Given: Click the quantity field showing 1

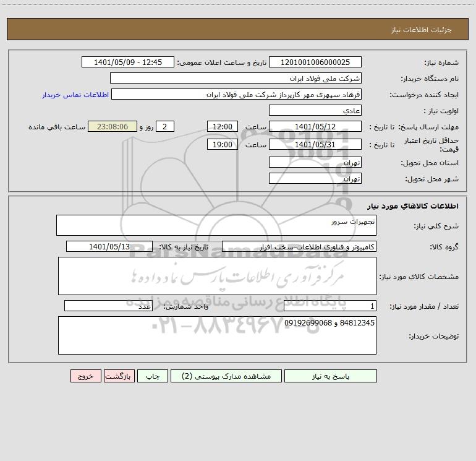Looking at the screenshot, I should (x=330, y=306).
